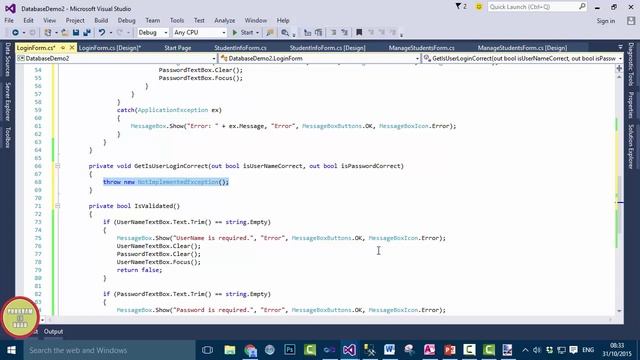Open the undo history dropdown arrow

point(110,33)
